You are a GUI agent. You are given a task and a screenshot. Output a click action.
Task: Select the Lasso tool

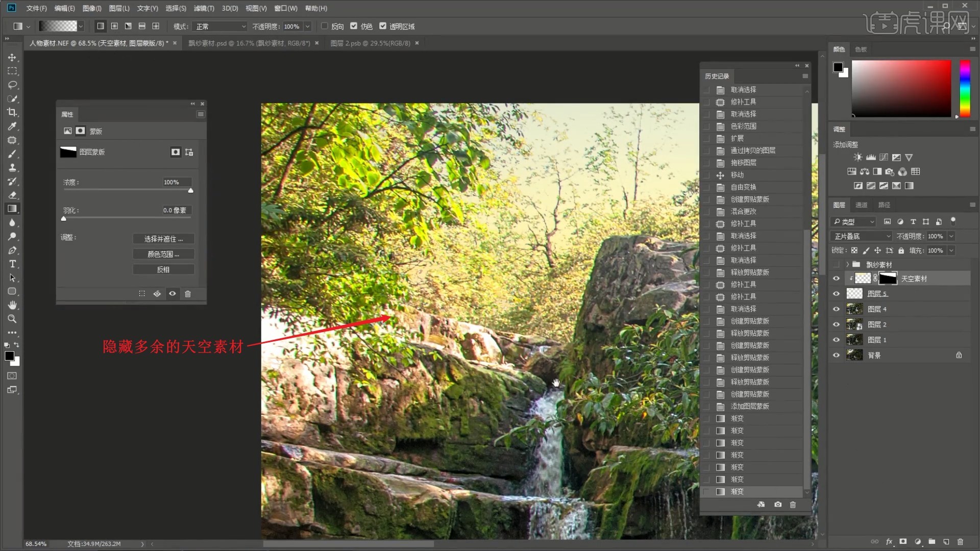coord(12,85)
